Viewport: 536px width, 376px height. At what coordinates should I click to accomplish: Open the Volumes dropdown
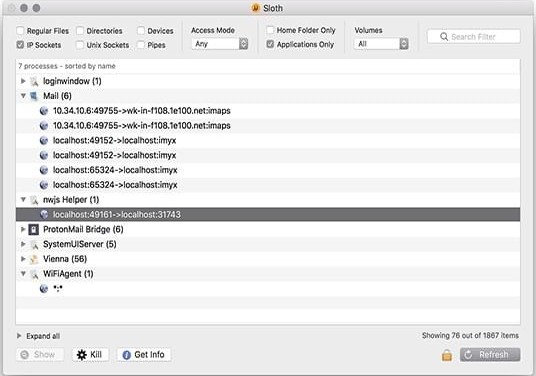point(381,44)
